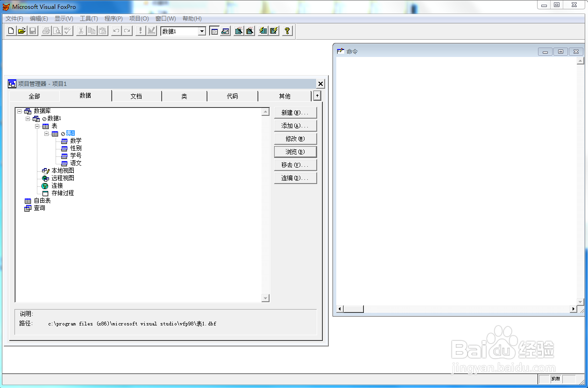Switch to the 类 tab
The width and height of the screenshot is (588, 388).
[184, 96]
